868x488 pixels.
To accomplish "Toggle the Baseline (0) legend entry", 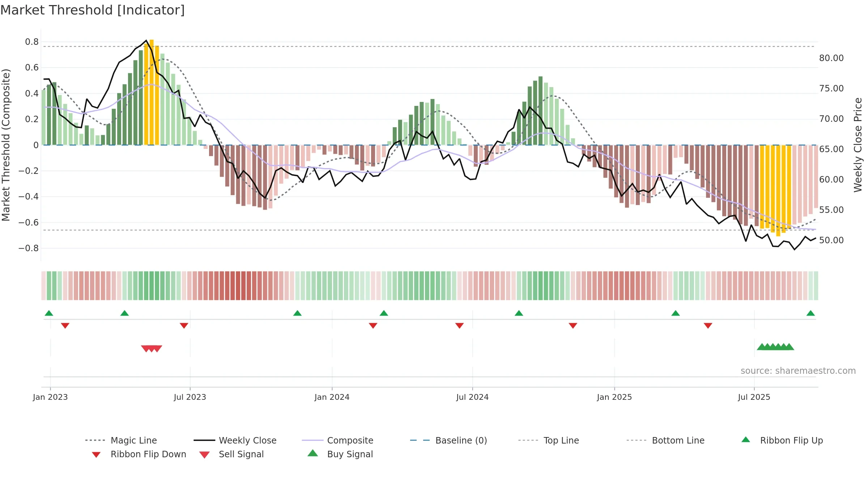I will point(448,440).
